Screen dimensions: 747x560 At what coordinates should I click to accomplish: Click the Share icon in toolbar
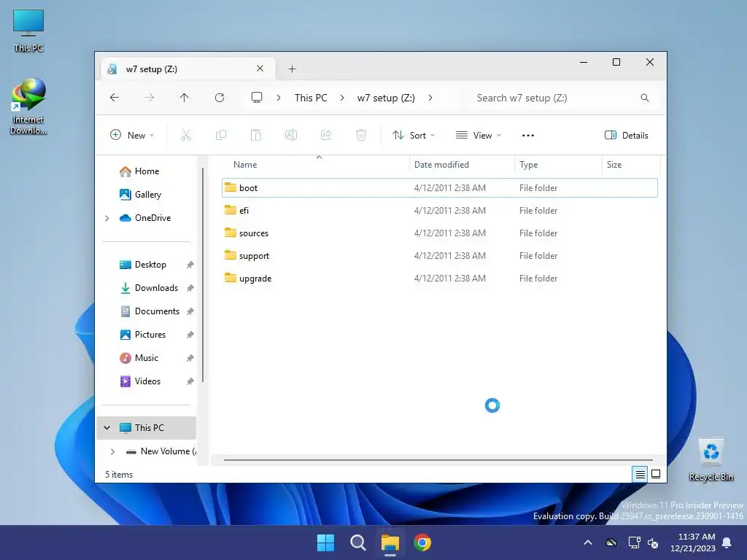[x=326, y=135]
